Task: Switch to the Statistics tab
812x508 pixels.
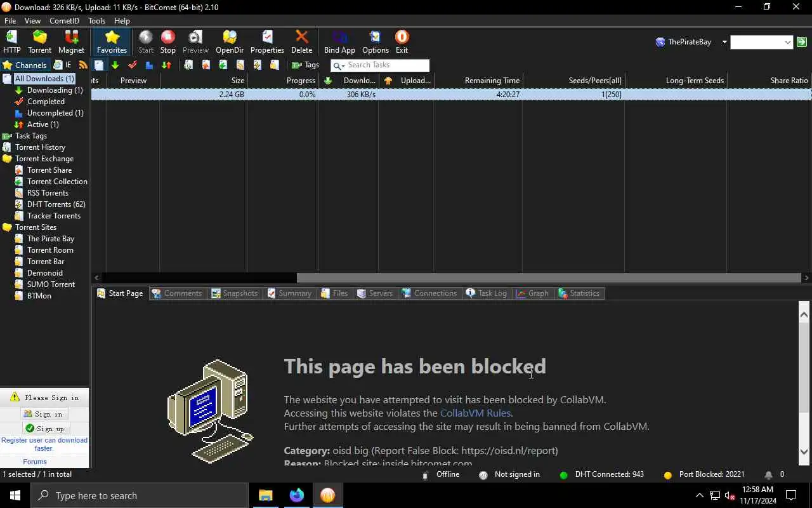Action: (579, 293)
